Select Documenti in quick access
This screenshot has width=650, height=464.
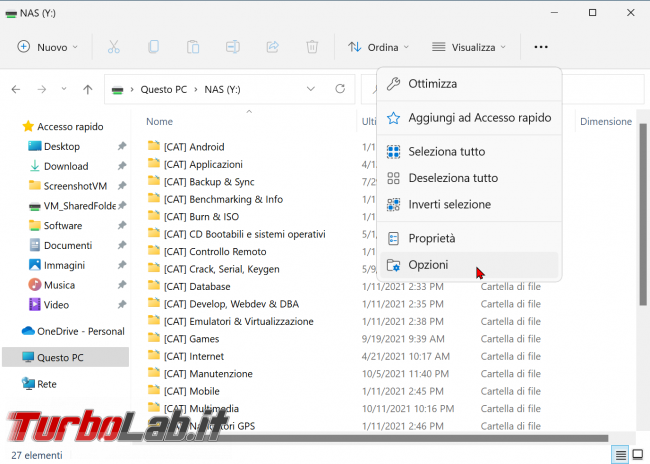coord(66,245)
